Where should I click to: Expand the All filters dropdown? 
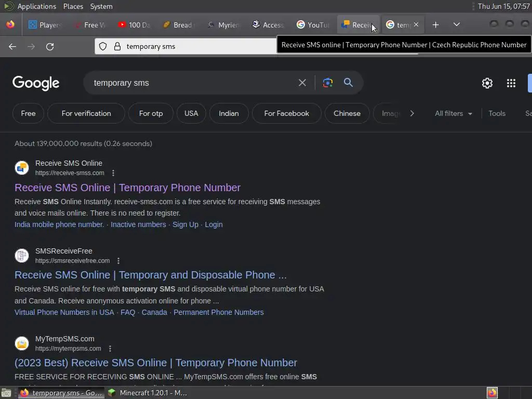(x=453, y=113)
